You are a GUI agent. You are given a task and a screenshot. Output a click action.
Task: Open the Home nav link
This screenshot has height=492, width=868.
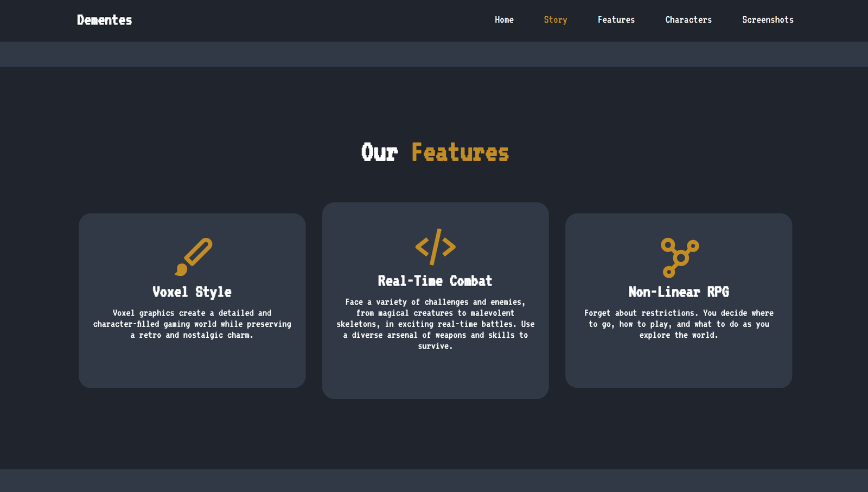click(504, 20)
